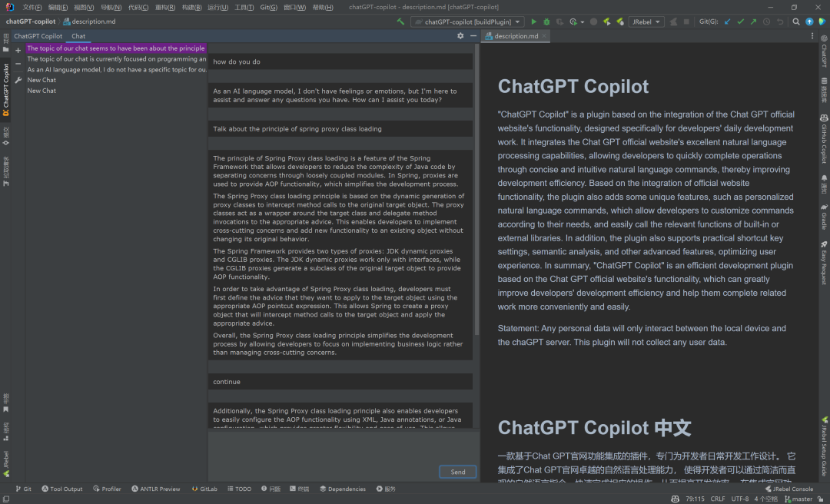Select the first 'New Chat' entry
Screen dimensions: 830x504
pyautogui.click(x=116, y=80)
